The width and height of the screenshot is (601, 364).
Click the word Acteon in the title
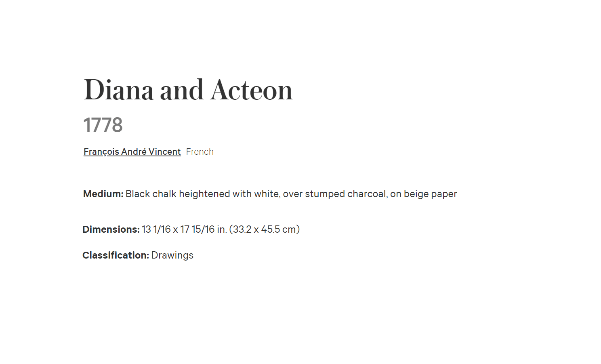click(252, 90)
